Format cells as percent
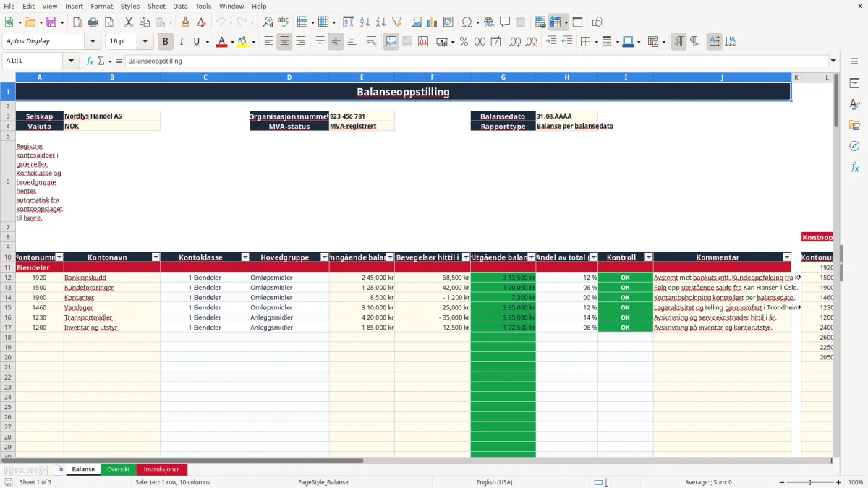This screenshot has width=868, height=488. [x=464, y=42]
